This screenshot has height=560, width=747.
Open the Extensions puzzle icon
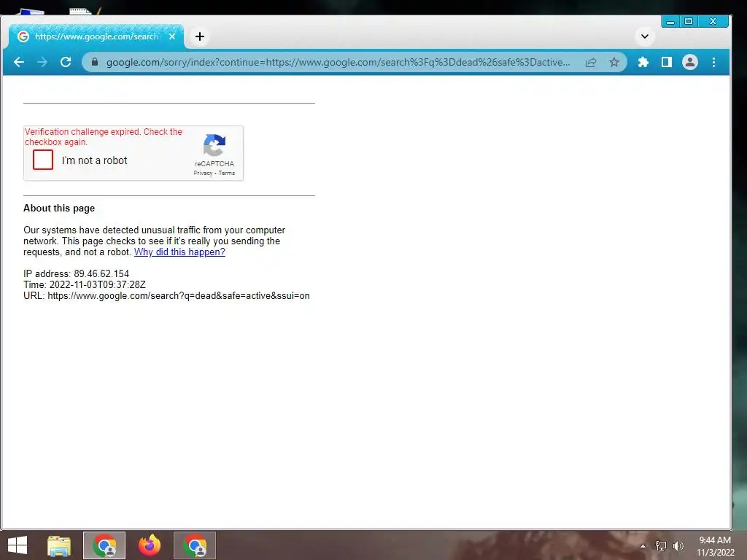[643, 63]
